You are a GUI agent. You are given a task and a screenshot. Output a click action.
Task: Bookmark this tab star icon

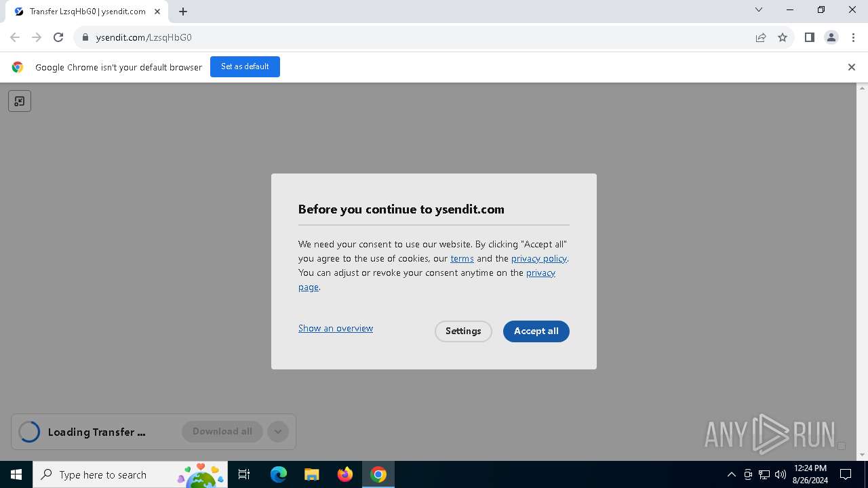pos(783,37)
